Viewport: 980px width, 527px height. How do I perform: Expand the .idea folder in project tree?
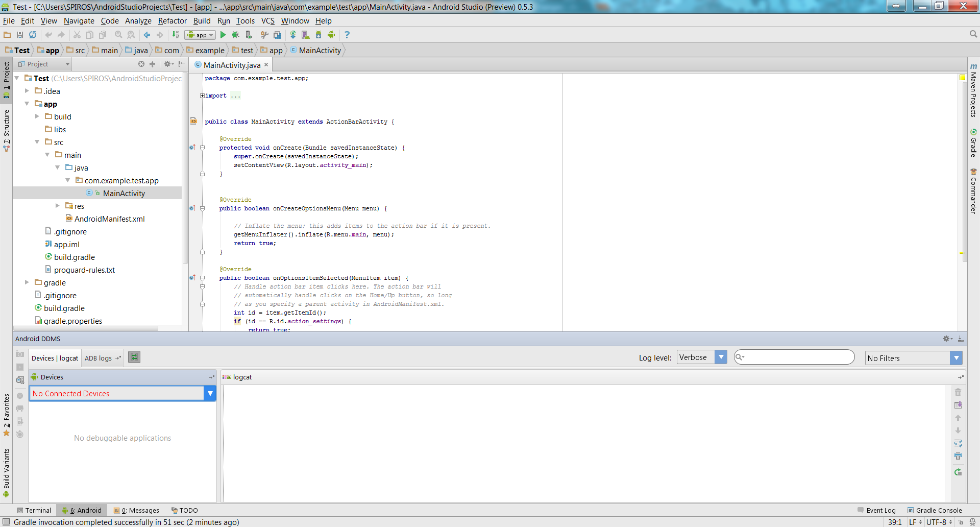pos(27,91)
